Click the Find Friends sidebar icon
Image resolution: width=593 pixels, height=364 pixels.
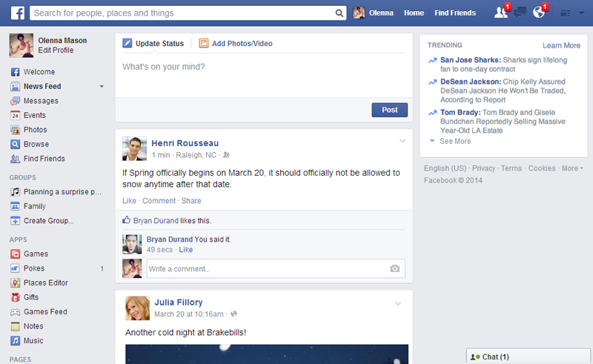click(x=15, y=159)
